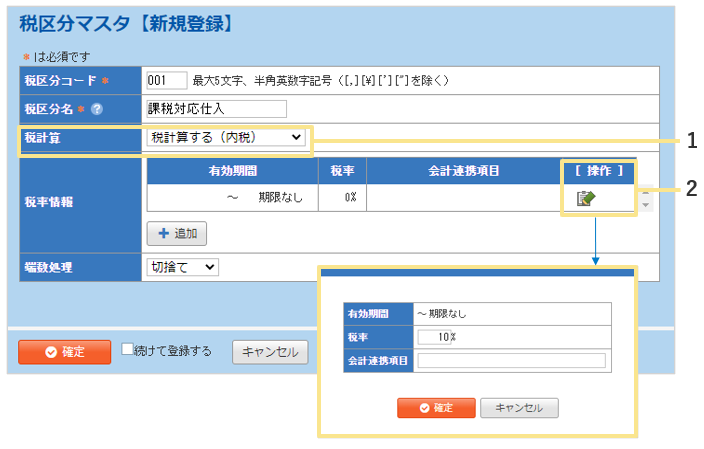Click the checkmark icon on popup 確定 button

424,408
